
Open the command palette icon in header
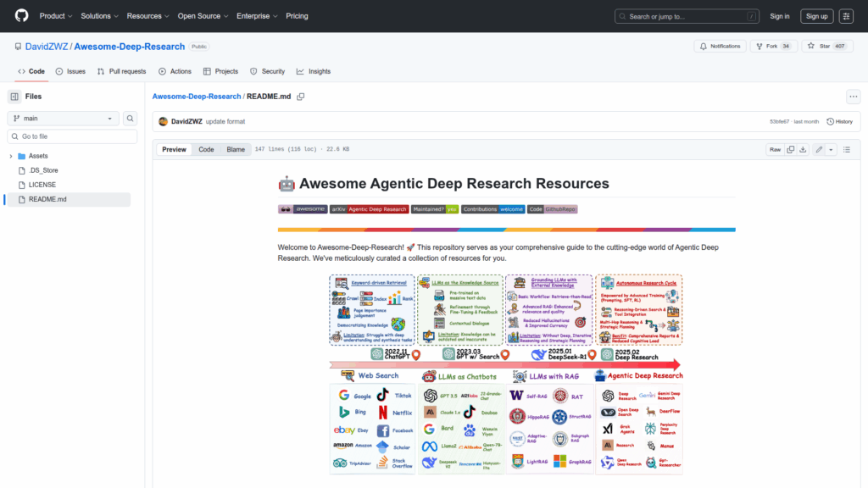pos(846,16)
